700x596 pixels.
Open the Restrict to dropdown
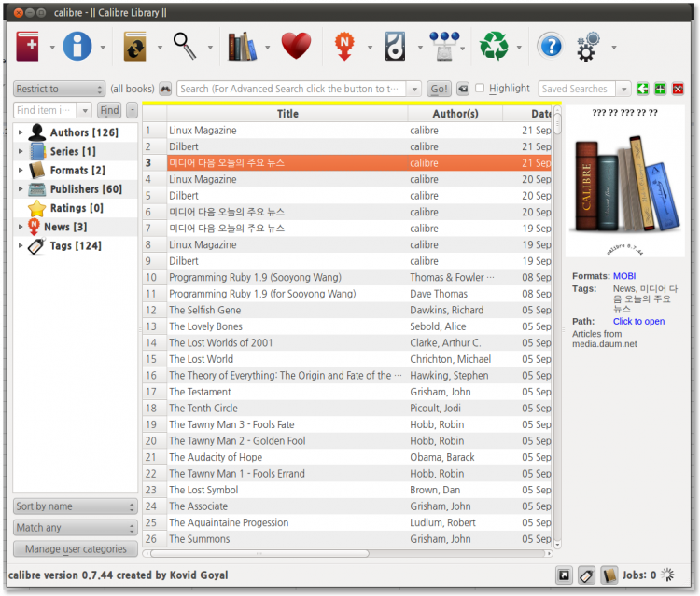tap(59, 89)
